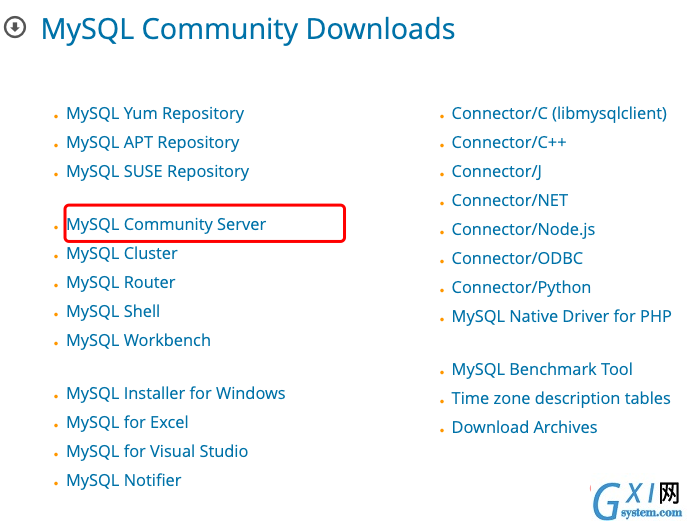
Task: Go to MySQL Workbench downloads
Action: coord(138,340)
